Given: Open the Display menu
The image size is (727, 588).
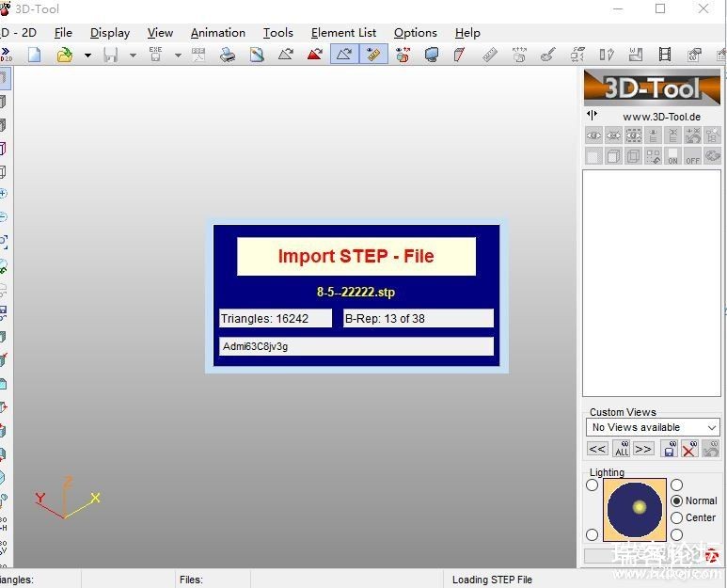Looking at the screenshot, I should click(x=110, y=33).
